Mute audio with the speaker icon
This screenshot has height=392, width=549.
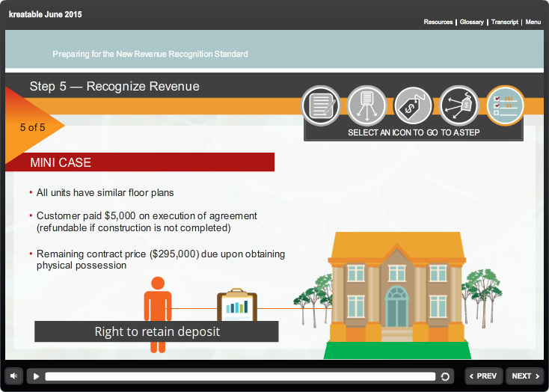(x=15, y=376)
